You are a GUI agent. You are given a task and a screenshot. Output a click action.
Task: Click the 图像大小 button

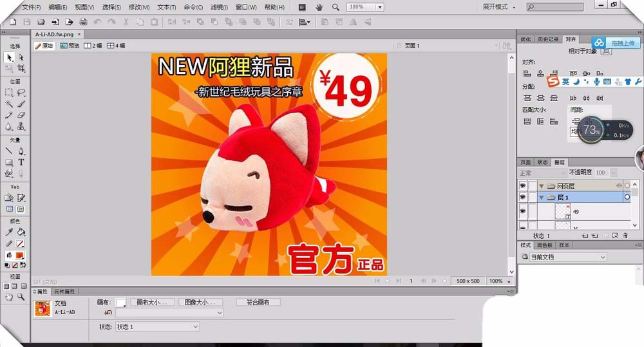(x=201, y=302)
